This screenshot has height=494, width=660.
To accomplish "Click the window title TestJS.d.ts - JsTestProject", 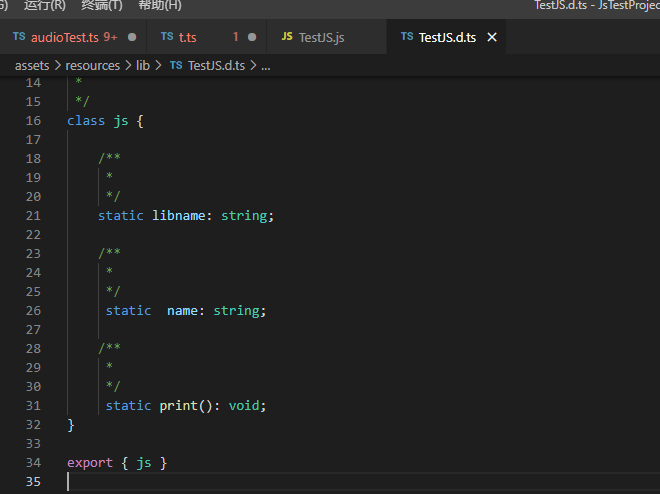I will [x=597, y=5].
